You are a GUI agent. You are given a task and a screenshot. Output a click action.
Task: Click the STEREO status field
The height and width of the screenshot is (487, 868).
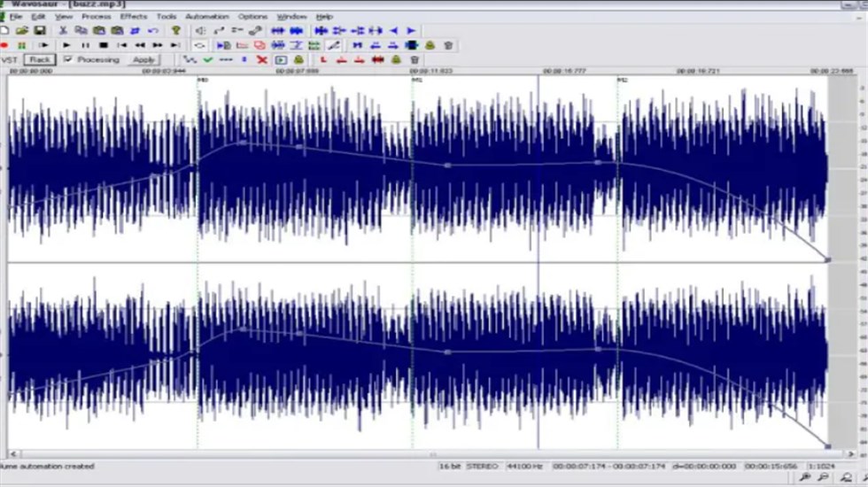[x=482, y=467]
